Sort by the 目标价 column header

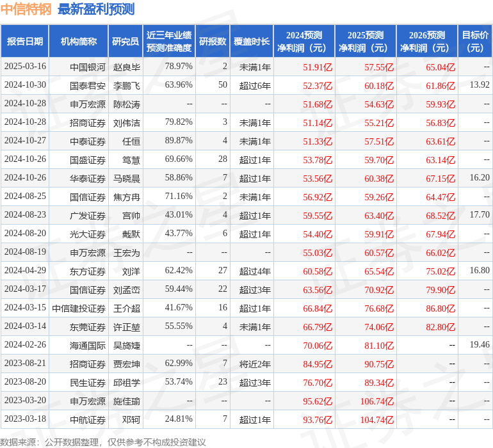coord(475,42)
